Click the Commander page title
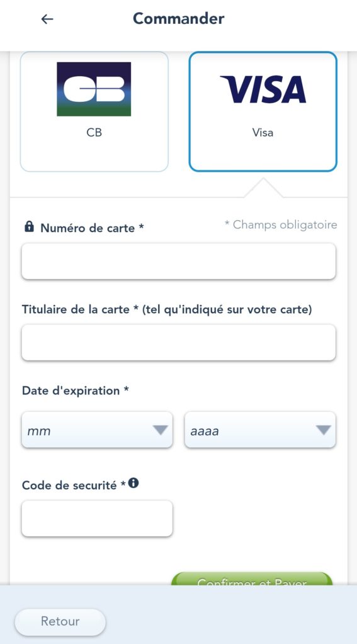Image resolution: width=357 pixels, height=644 pixels. click(179, 18)
